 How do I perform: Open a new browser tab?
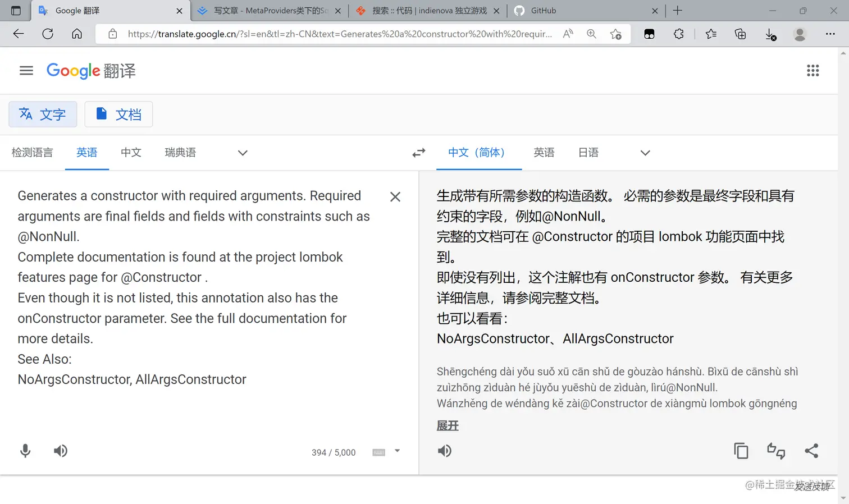click(x=678, y=11)
